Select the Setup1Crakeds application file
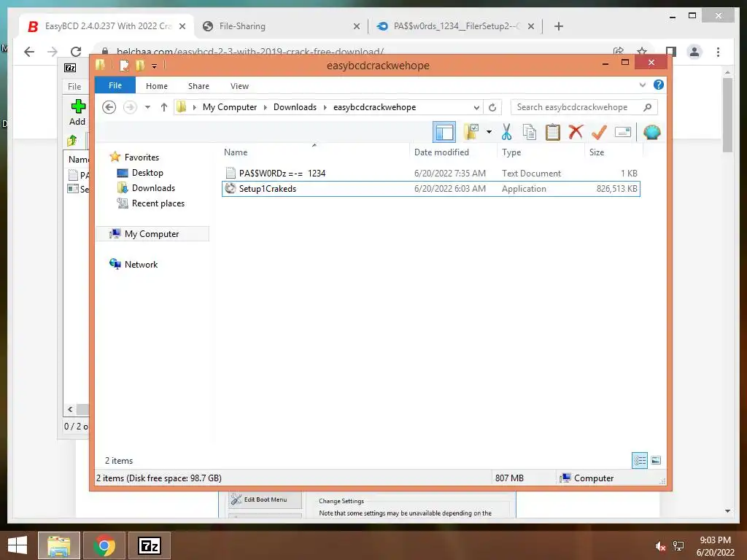Image resolution: width=747 pixels, height=560 pixels. click(x=430, y=189)
